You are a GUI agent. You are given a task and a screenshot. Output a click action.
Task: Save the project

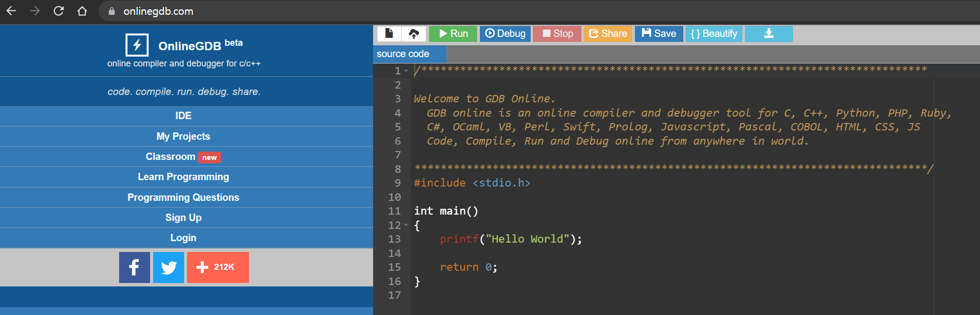[x=659, y=33]
